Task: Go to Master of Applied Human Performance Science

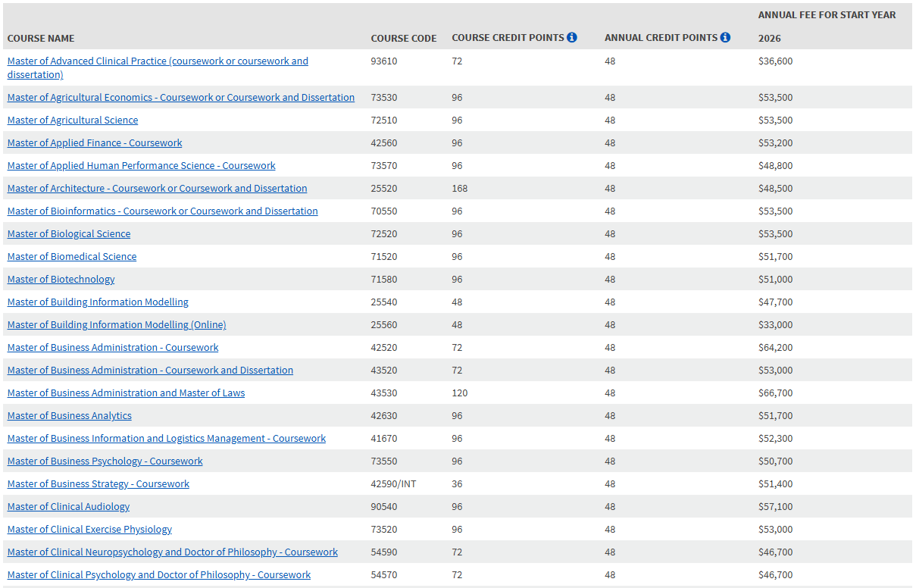Action: point(141,166)
